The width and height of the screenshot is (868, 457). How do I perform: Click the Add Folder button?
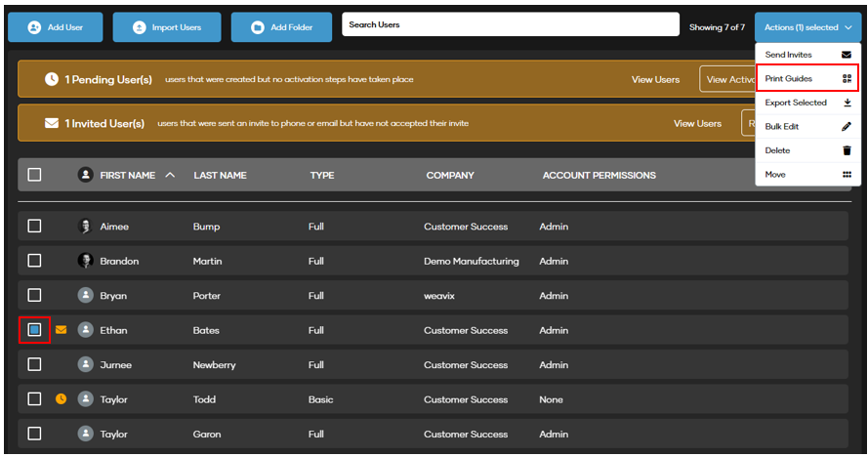[x=281, y=27]
